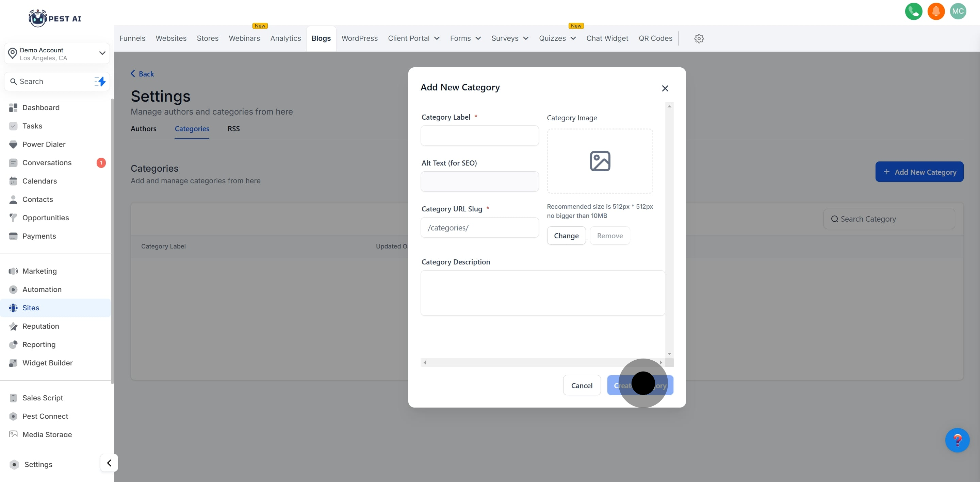This screenshot has width=980, height=482.
Task: Expand the Client Portal dropdown
Action: coord(413,38)
